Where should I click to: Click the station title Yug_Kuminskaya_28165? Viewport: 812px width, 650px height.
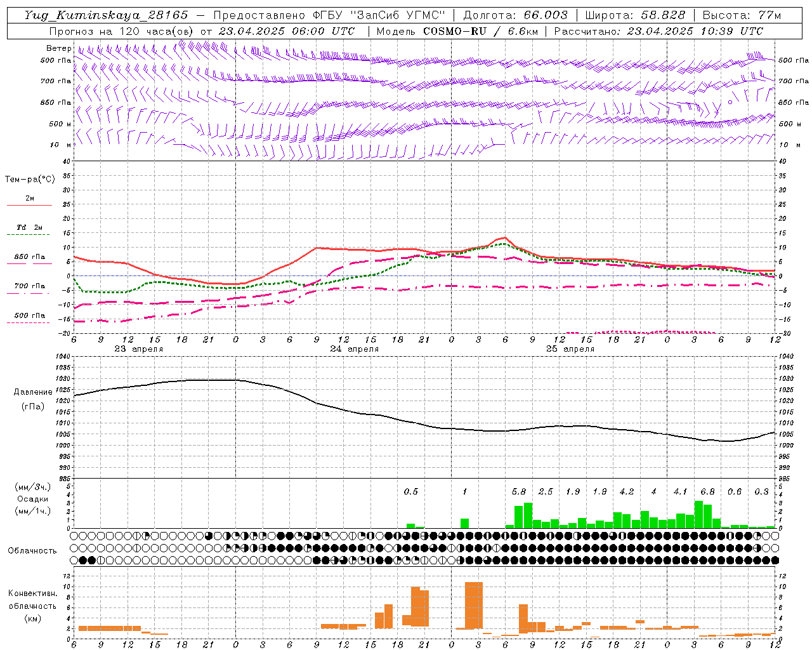pos(107,15)
